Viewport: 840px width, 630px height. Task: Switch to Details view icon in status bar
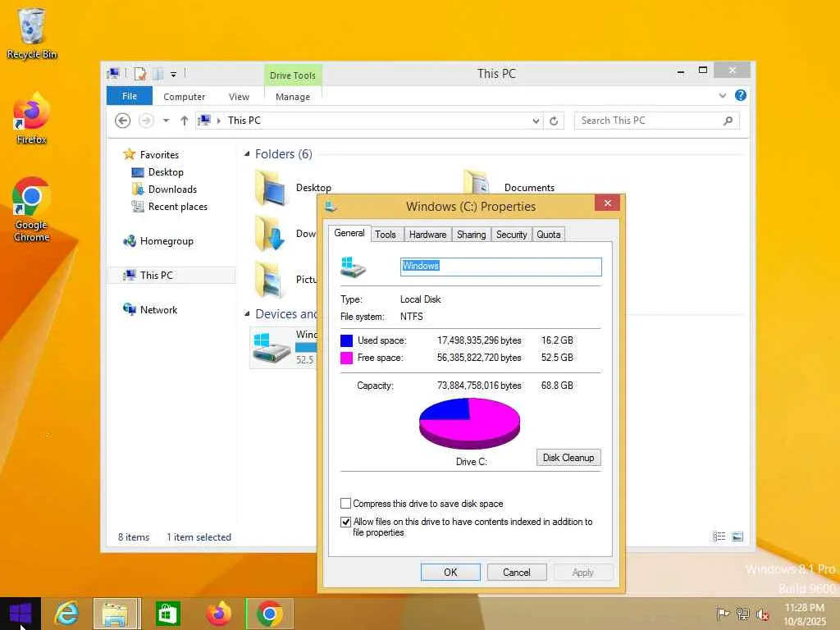tap(719, 536)
